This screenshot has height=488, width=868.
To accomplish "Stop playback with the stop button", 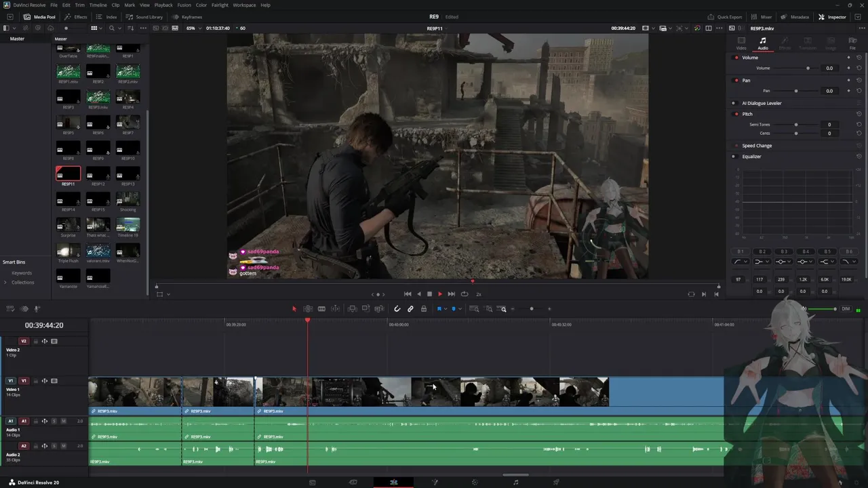I will 429,294.
